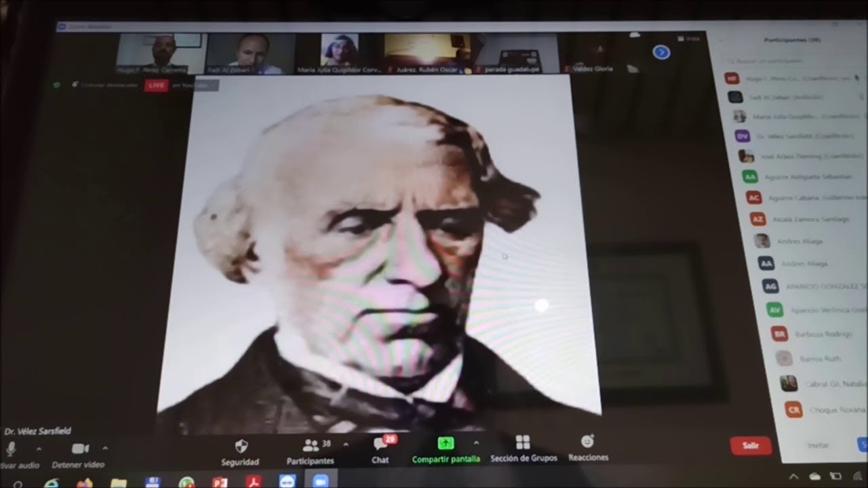This screenshot has width=868, height=488.
Task: Show next video thumbnails with blue arrow
Action: (x=661, y=52)
